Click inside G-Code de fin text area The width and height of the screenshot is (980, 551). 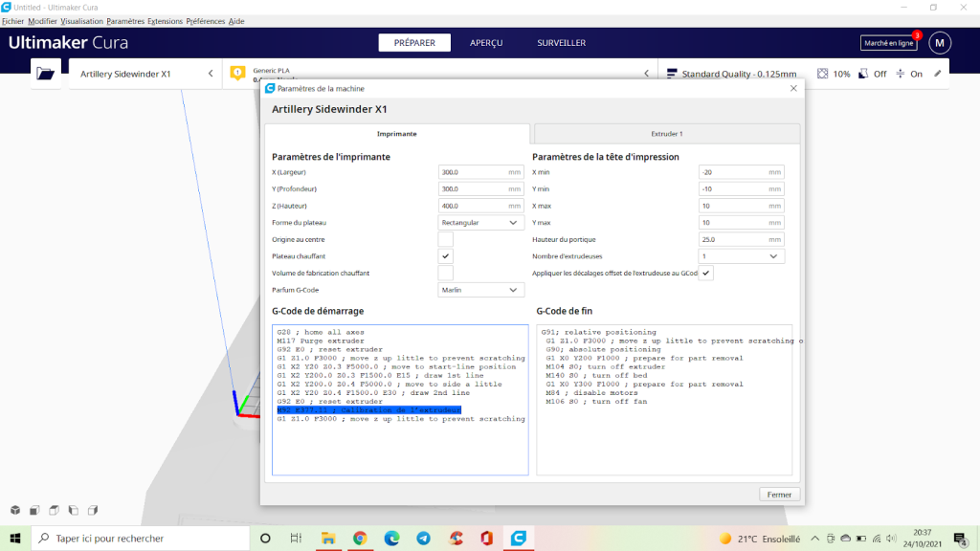[x=664, y=400]
